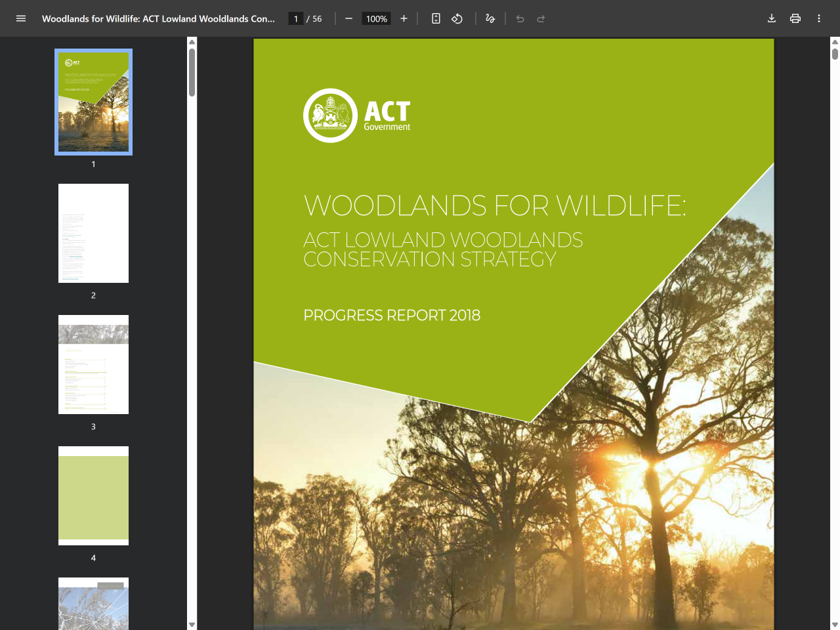Undo the last annotation
The image size is (840, 630).
[520, 18]
